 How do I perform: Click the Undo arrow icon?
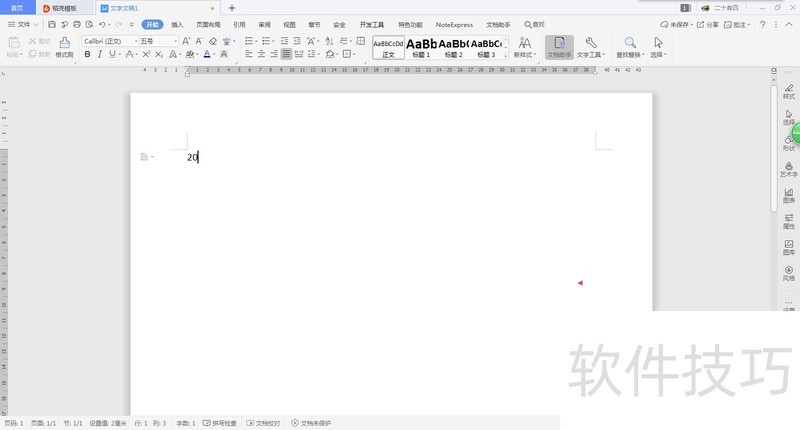(102, 24)
